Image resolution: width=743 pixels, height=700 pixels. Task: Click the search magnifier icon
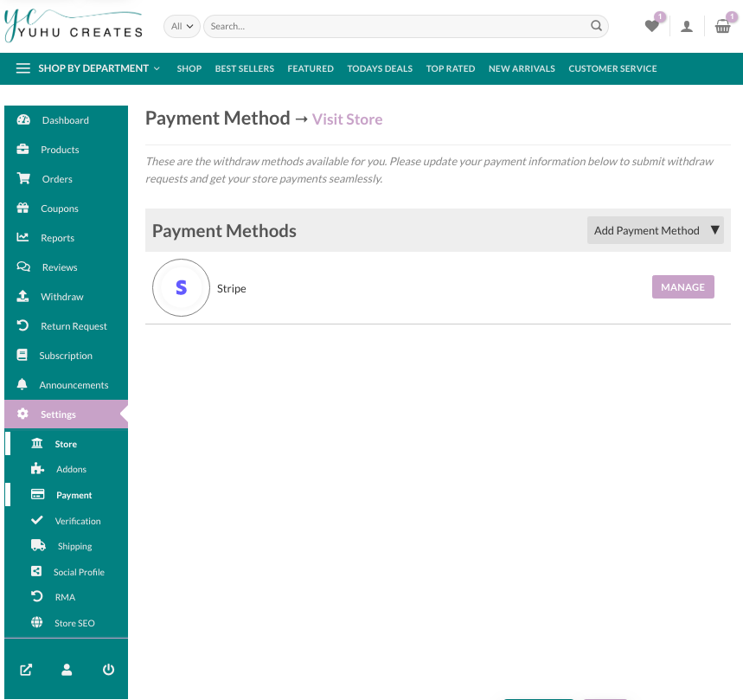(596, 26)
